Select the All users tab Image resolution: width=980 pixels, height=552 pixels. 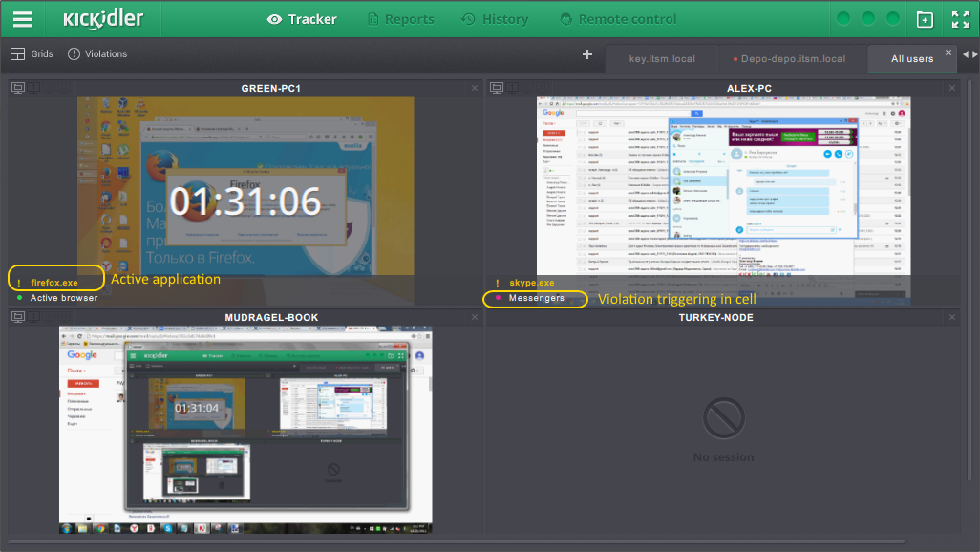912,59
